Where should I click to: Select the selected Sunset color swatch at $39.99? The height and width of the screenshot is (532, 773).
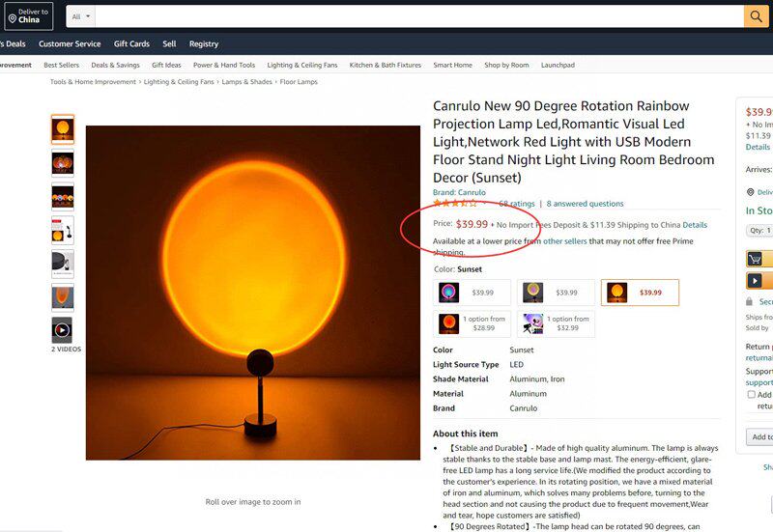click(x=640, y=293)
